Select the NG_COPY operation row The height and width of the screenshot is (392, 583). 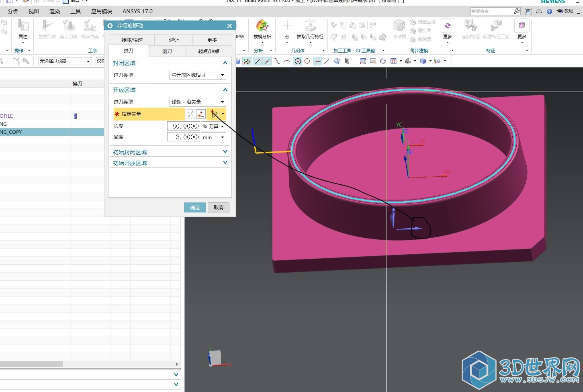(52, 132)
